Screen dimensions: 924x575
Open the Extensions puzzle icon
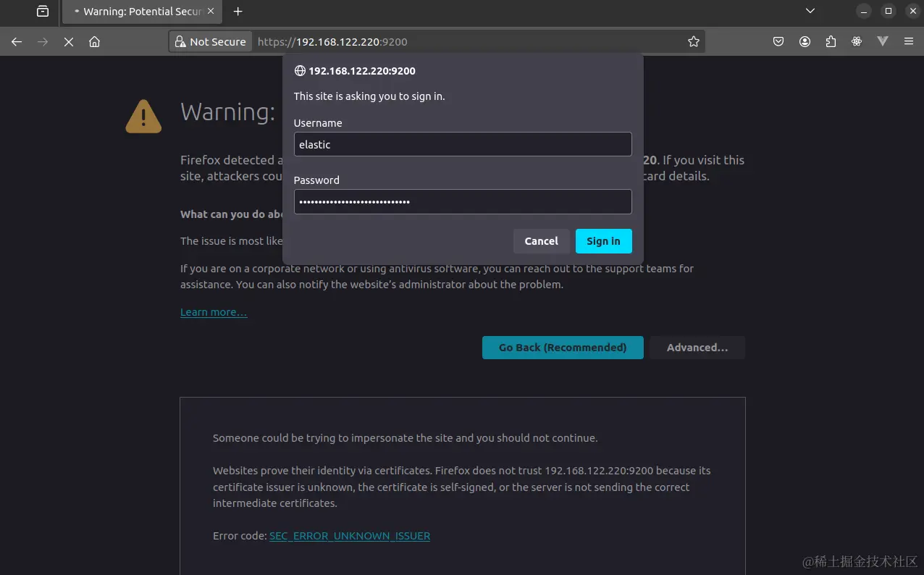(x=831, y=42)
